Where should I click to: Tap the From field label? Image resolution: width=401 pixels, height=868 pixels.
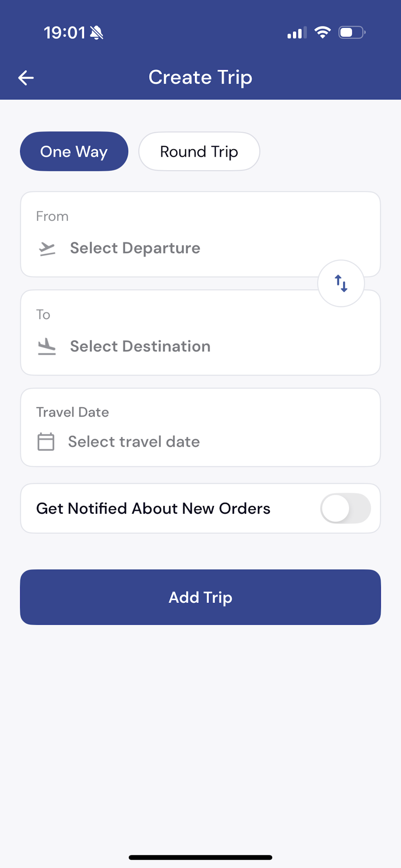[x=52, y=216]
